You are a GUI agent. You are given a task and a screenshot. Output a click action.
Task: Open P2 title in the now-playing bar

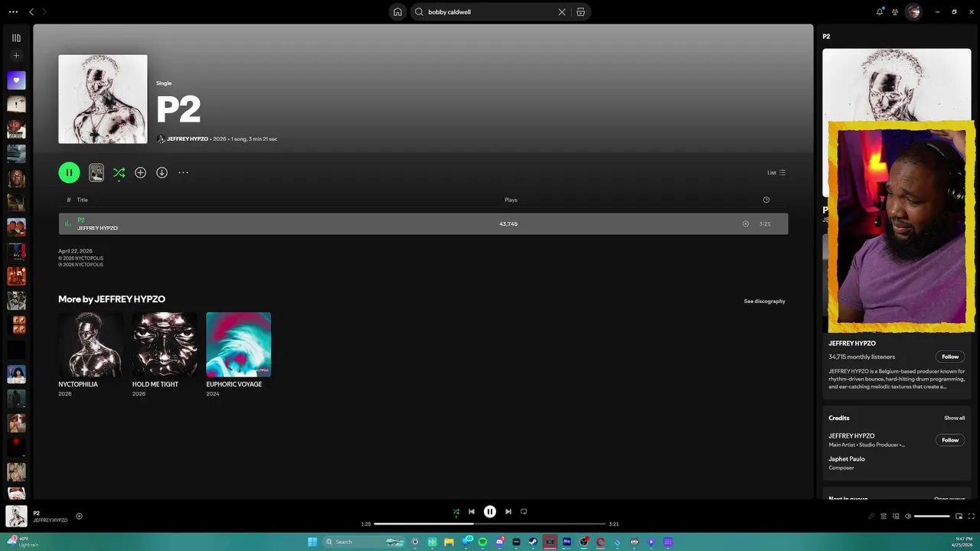coord(37,514)
